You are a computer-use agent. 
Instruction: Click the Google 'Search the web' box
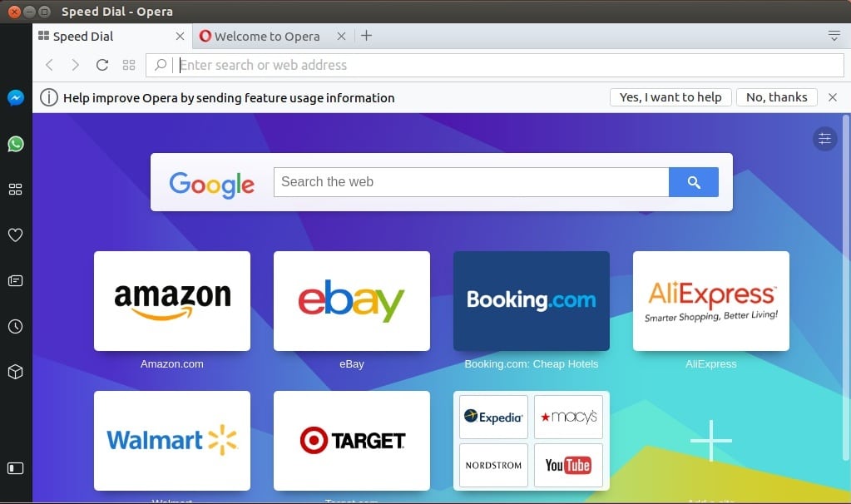coord(471,182)
